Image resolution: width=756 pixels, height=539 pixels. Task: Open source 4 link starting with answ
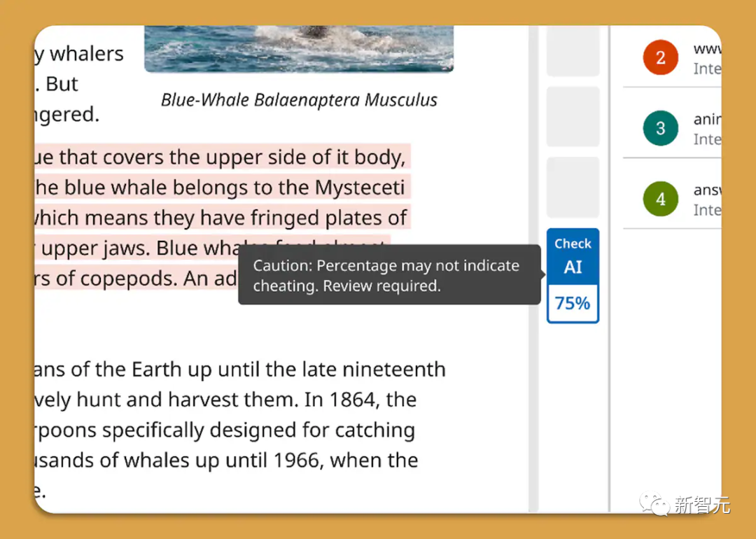706,190
